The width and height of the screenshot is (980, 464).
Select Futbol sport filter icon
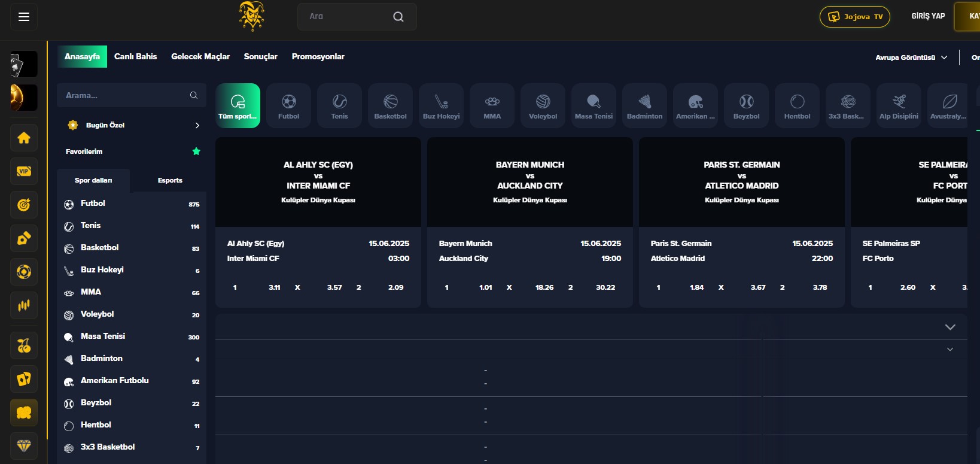(288, 106)
